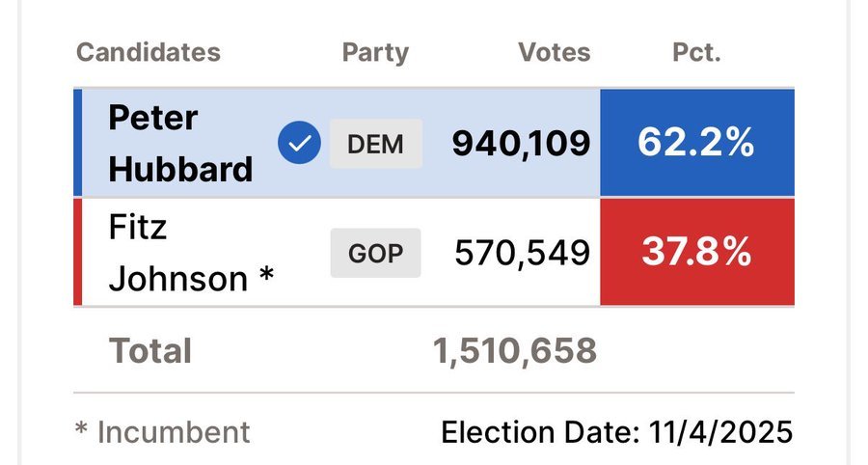Click the 1,510,658 total votes figure
Viewport: 868px width, 465px height.
tap(515, 351)
